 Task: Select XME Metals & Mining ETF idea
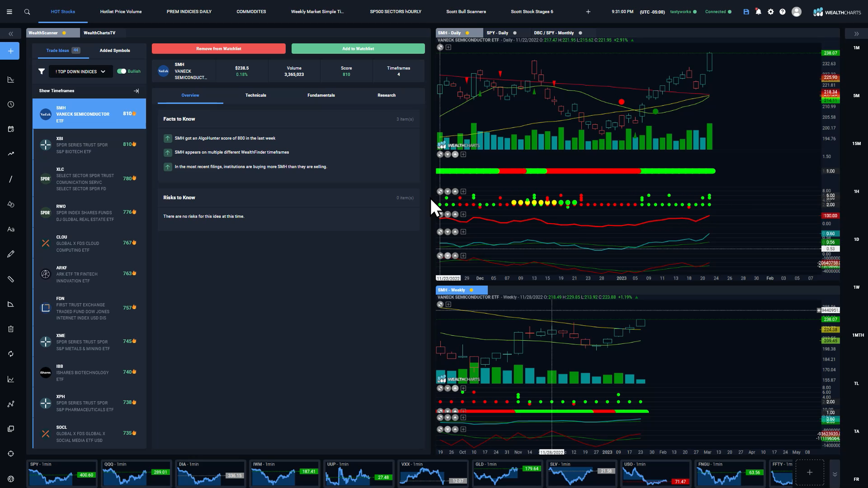[90, 342]
